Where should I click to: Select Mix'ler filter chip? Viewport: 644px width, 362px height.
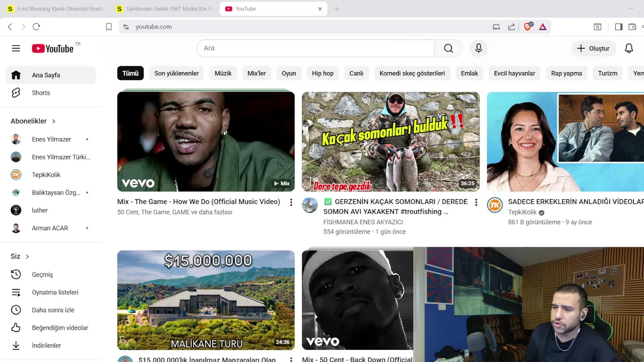click(257, 73)
